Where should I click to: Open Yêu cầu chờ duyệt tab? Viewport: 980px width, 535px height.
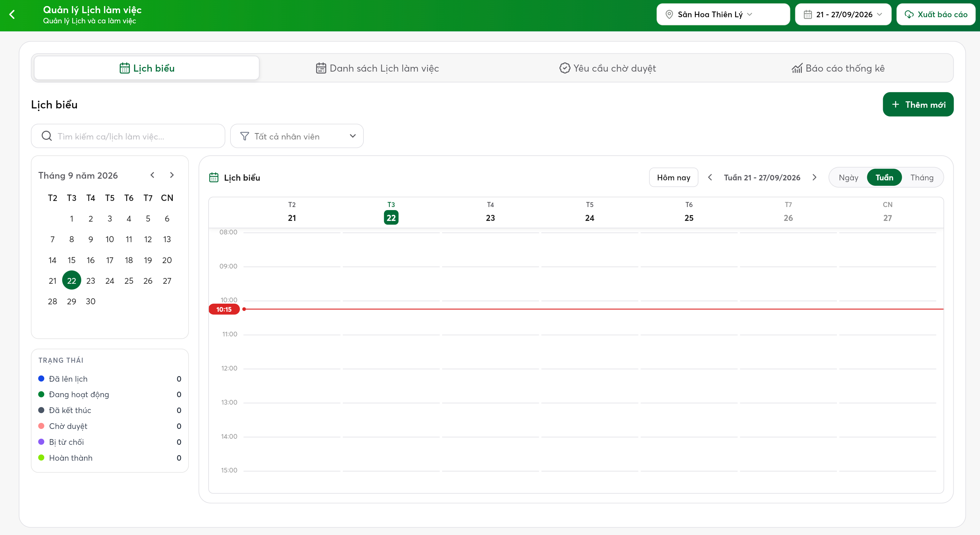pyautogui.click(x=607, y=68)
